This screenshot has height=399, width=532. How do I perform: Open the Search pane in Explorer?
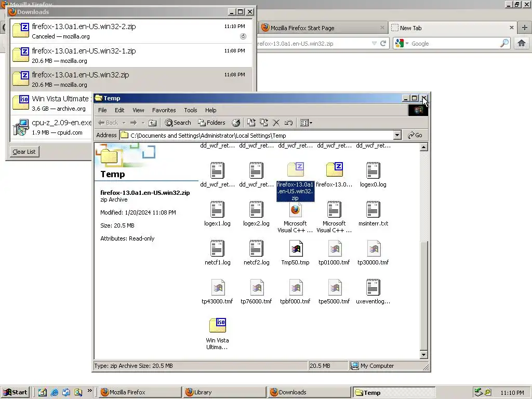point(178,123)
